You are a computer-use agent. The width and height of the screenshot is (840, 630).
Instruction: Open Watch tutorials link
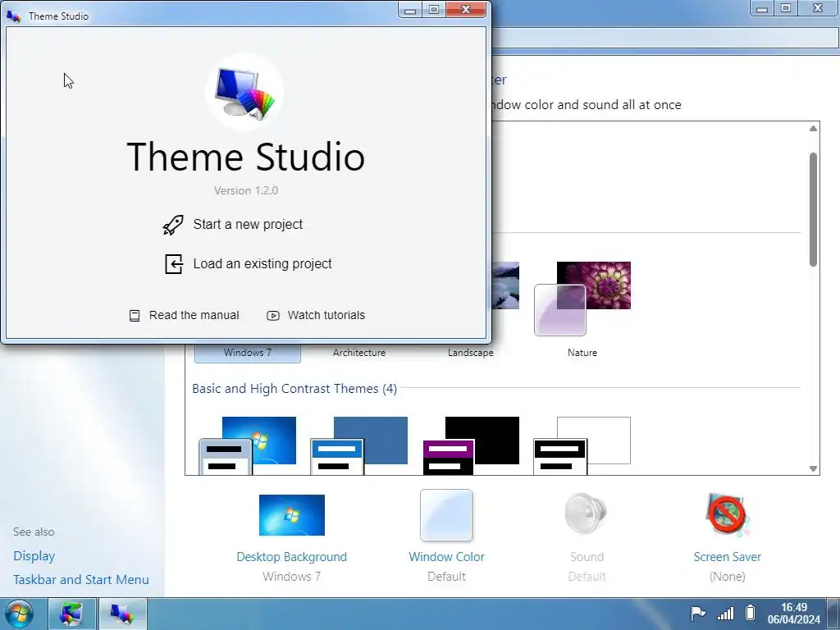(316, 315)
